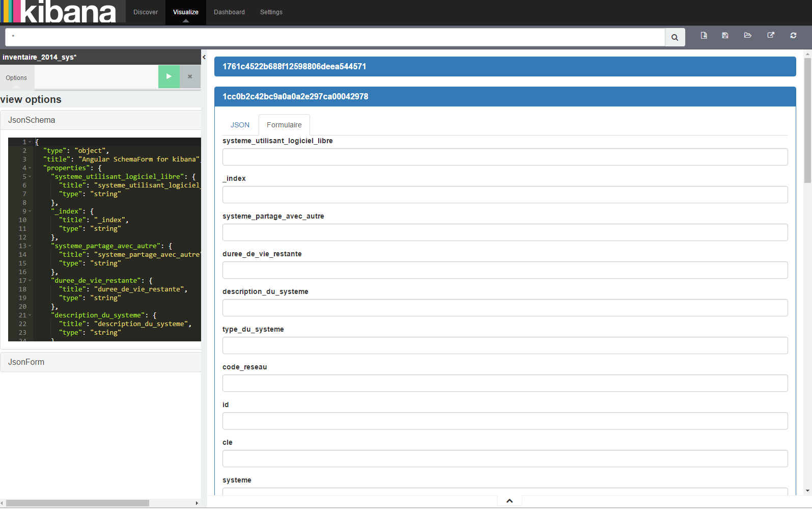Viewport: 812px width, 509px height.
Task: Click sidebar horizontal scroll right arrow
Action: pyautogui.click(x=197, y=503)
